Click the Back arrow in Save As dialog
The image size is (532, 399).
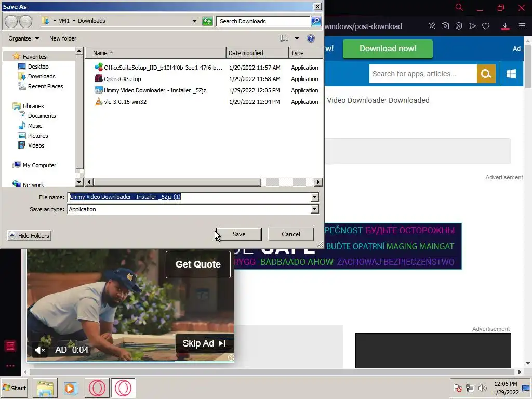[11, 21]
